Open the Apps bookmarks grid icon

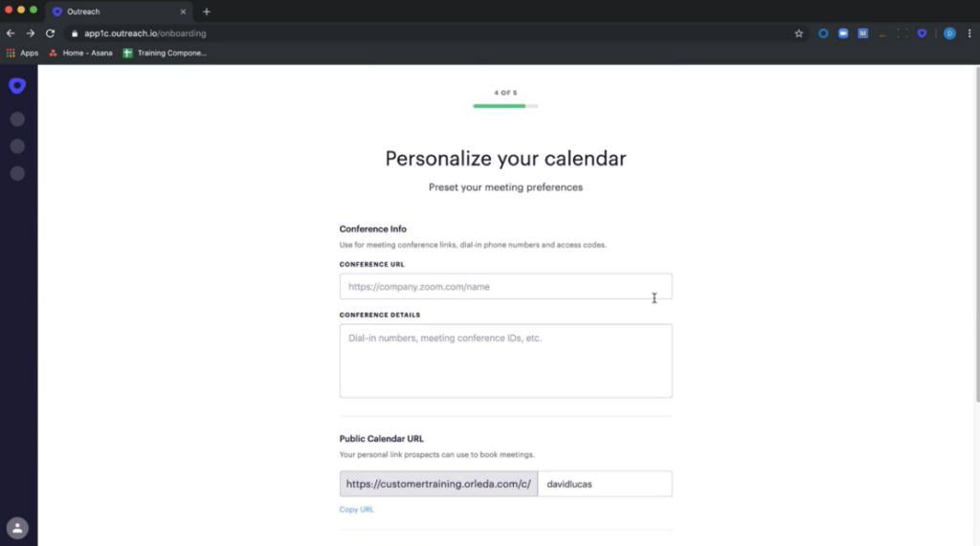tap(11, 54)
